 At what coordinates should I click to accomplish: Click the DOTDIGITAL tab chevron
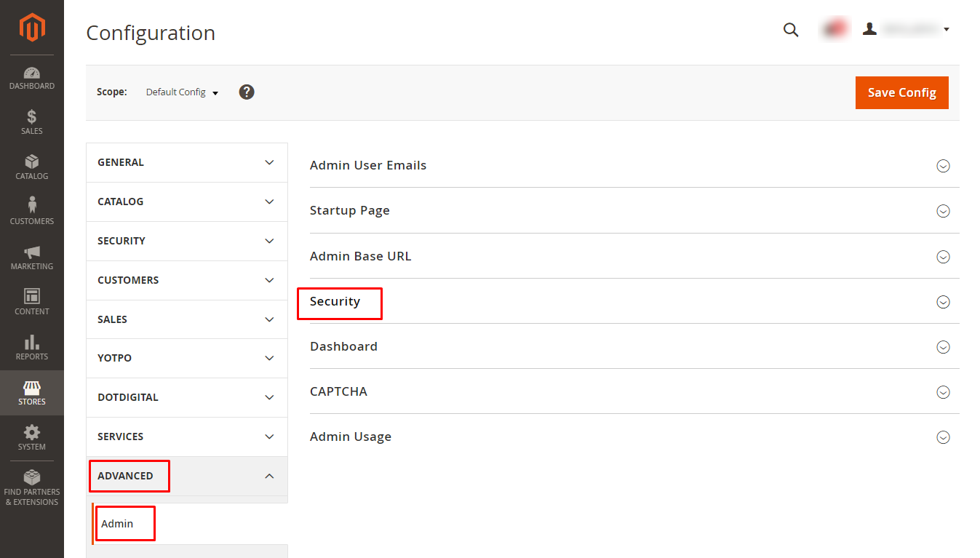[269, 397]
